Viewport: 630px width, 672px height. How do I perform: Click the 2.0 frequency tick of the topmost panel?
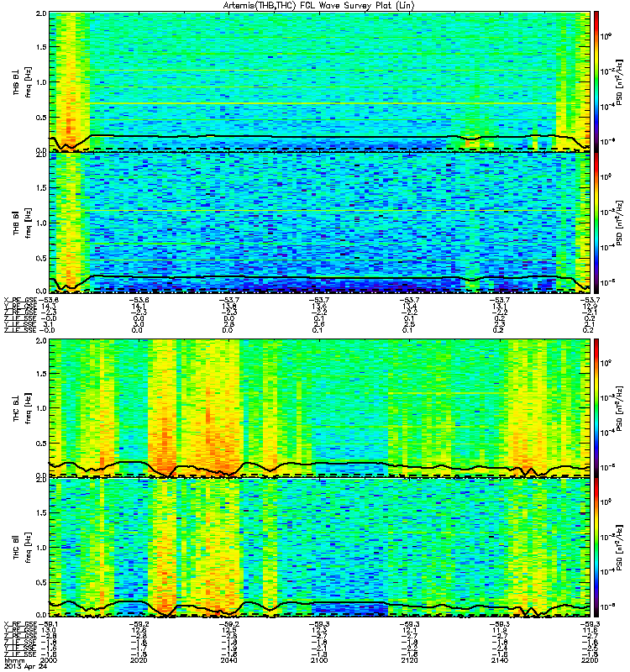click(41, 13)
